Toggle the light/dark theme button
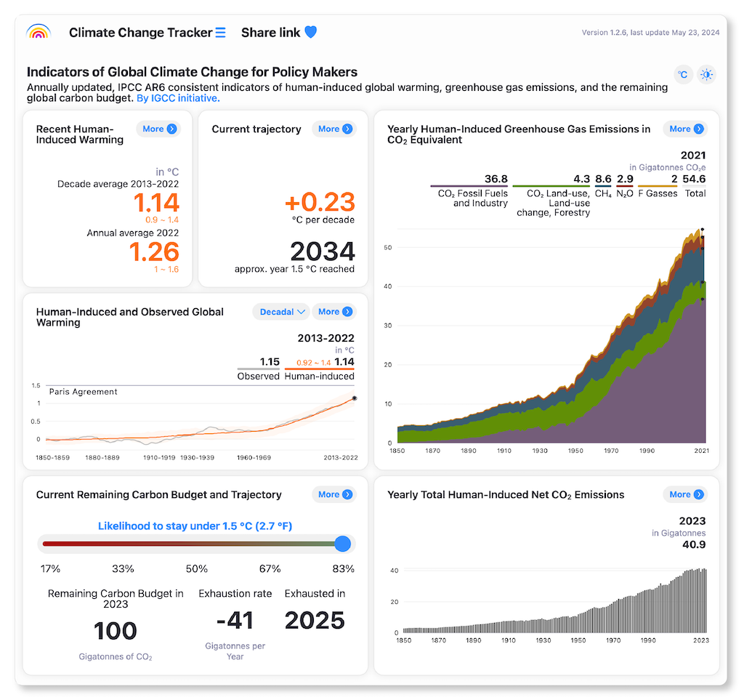Viewport: 744px width, 700px height. [x=706, y=74]
